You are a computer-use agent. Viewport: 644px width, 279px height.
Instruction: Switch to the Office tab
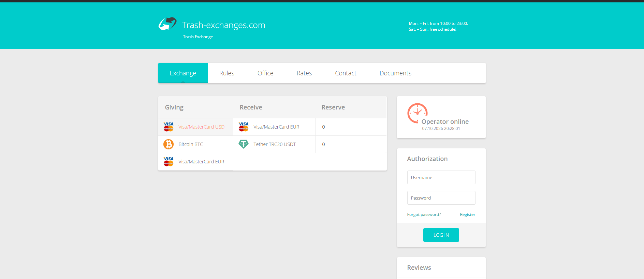(265, 73)
